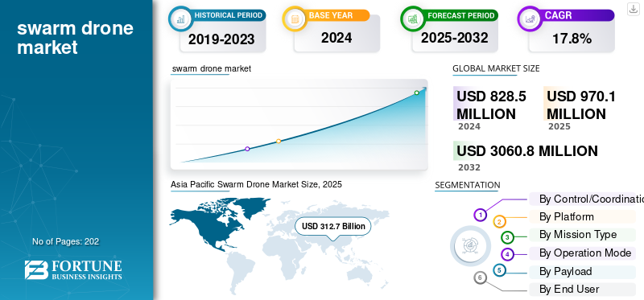Click the USD 970.1 Million figure
The width and height of the screenshot is (644, 300).
581,105
